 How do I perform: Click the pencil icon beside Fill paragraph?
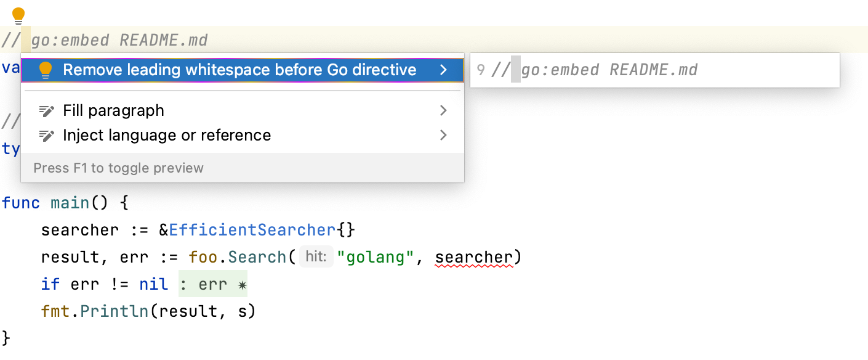point(47,111)
